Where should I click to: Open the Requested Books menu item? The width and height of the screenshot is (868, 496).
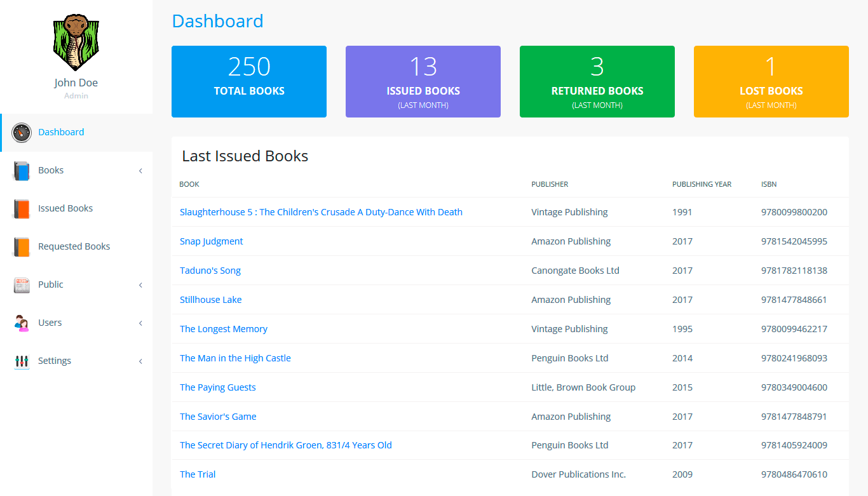pos(74,246)
